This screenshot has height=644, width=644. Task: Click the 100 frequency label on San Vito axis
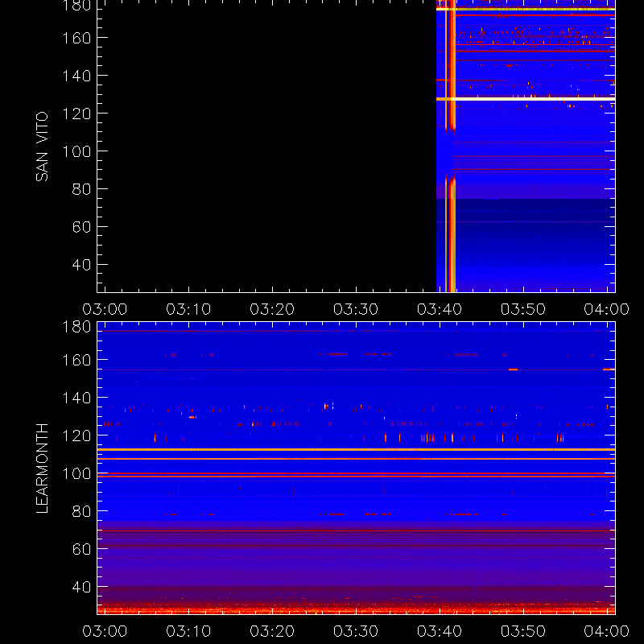tap(76, 151)
